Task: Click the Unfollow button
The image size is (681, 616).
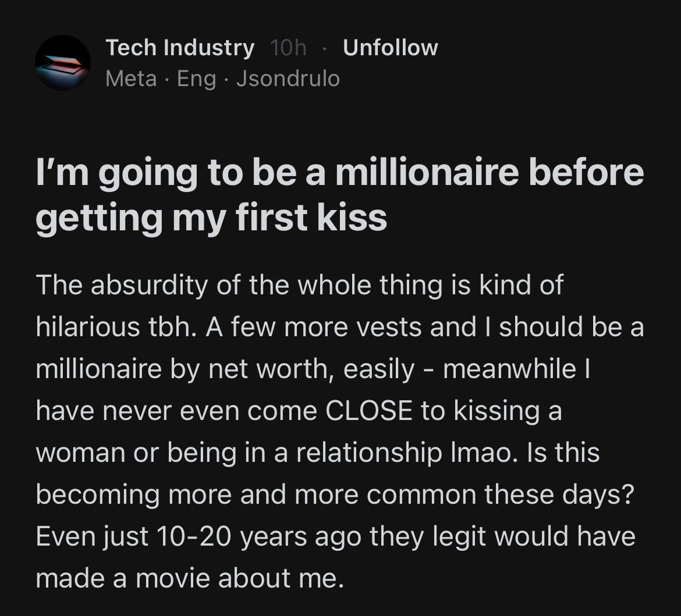Action: [390, 48]
